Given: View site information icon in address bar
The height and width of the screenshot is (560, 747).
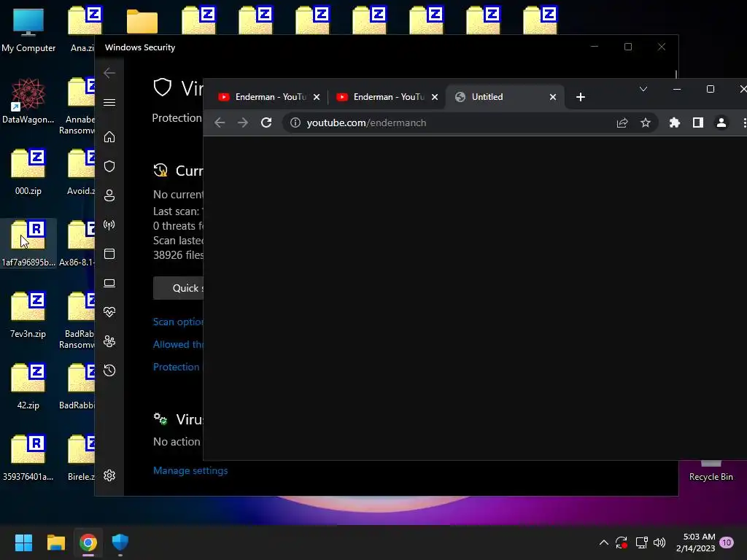Looking at the screenshot, I should click(295, 122).
